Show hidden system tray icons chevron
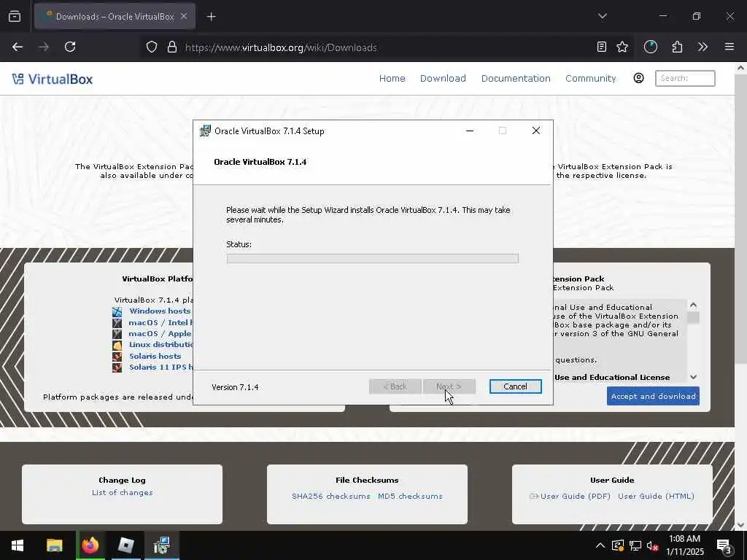Viewport: 747px width, 560px height. [600, 545]
